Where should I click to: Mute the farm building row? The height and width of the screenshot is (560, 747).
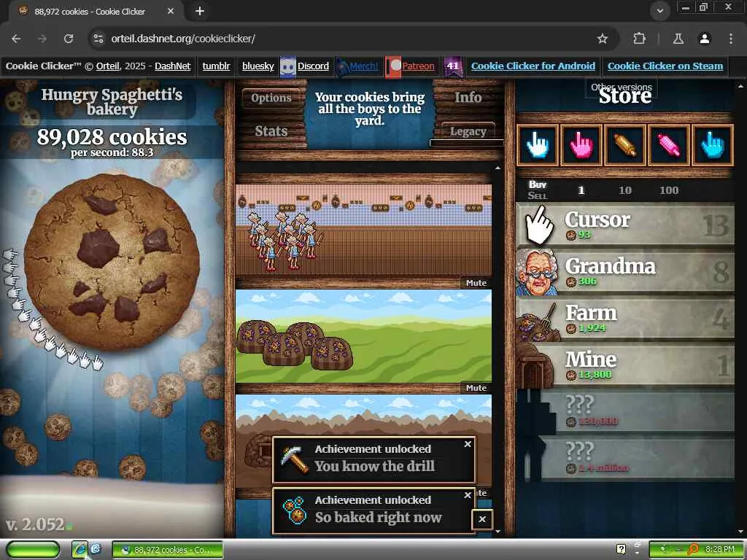[x=476, y=388]
